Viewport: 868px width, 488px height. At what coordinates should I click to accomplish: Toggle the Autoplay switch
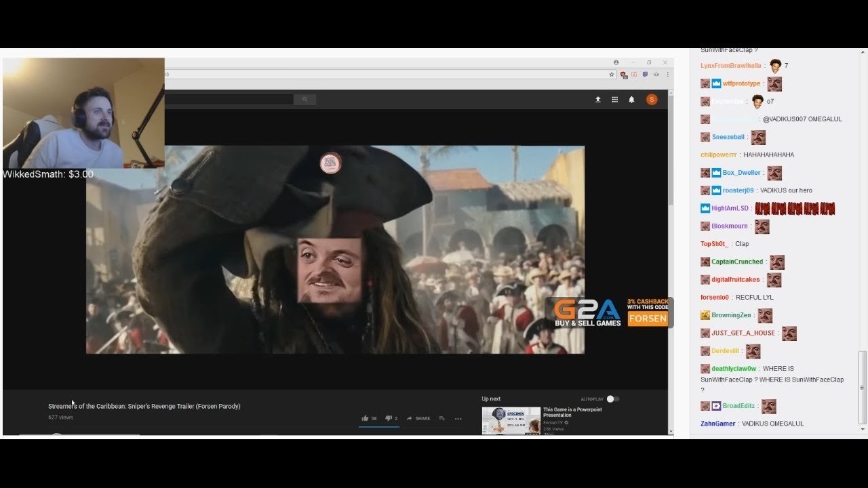pos(613,399)
